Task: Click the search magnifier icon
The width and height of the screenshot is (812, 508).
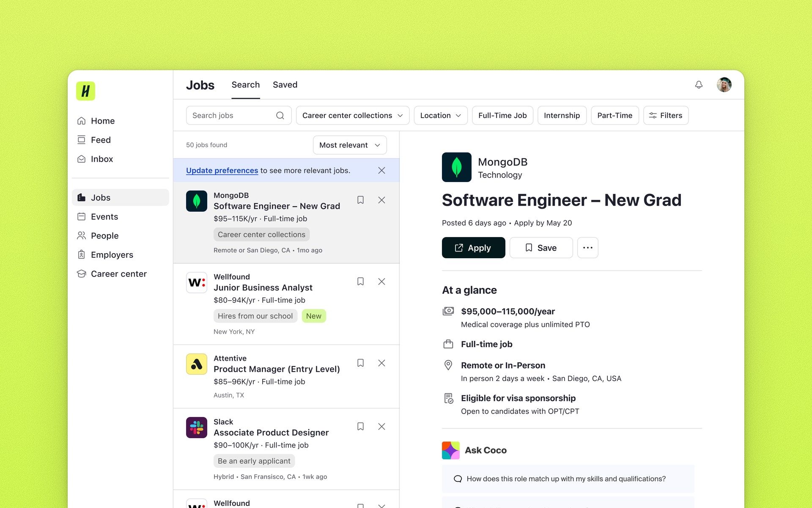Action: pos(280,116)
